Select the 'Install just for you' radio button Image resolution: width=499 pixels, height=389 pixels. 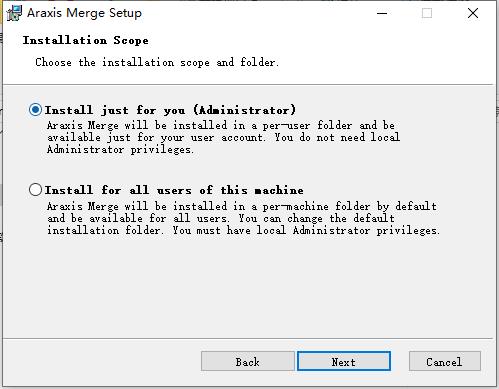(35, 110)
